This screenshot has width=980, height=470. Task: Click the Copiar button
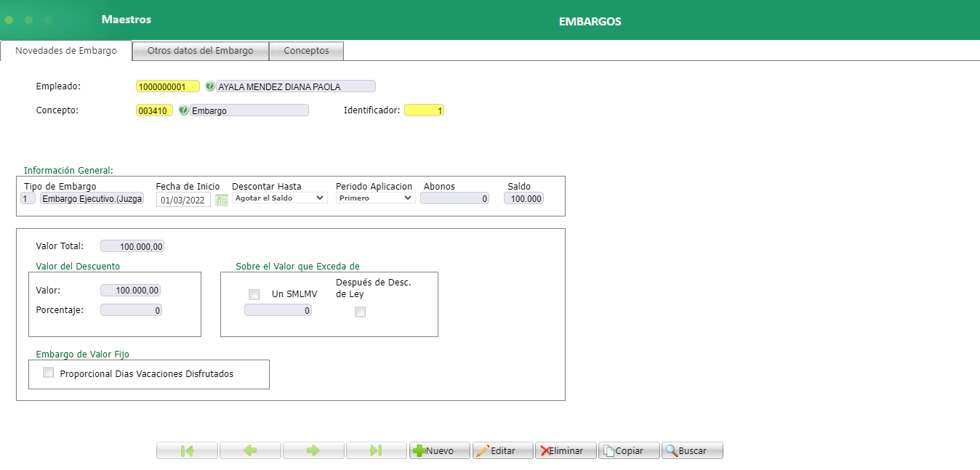pyautogui.click(x=630, y=450)
